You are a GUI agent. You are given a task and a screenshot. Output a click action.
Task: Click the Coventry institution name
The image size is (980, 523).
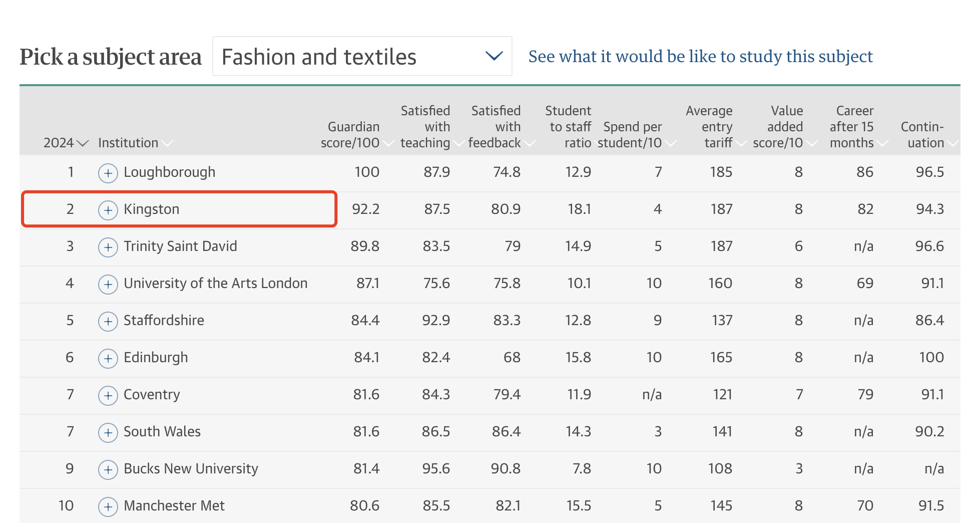(152, 395)
